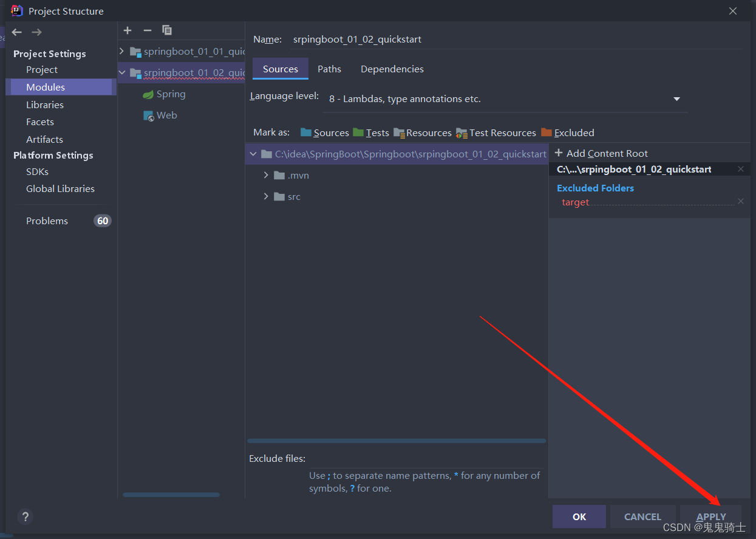The height and width of the screenshot is (539, 756).
Task: Collapse the srpingboot_01_02 module node
Action: tap(121, 73)
